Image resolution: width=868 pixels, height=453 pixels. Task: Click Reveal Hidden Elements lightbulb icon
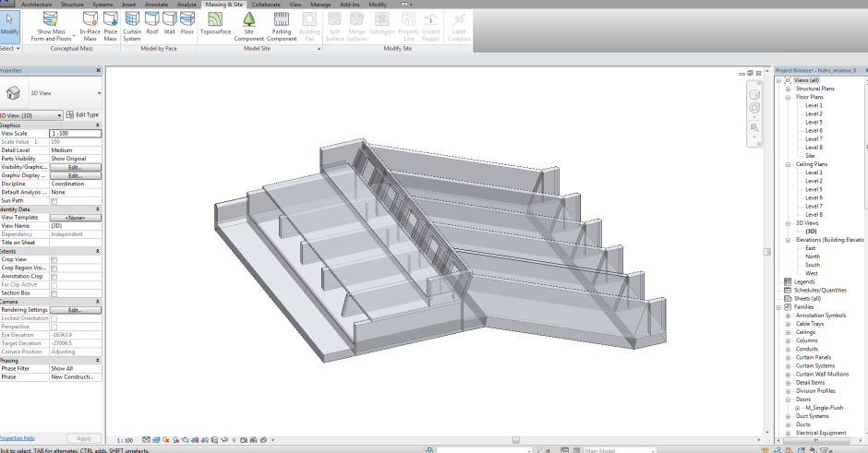pos(235,440)
